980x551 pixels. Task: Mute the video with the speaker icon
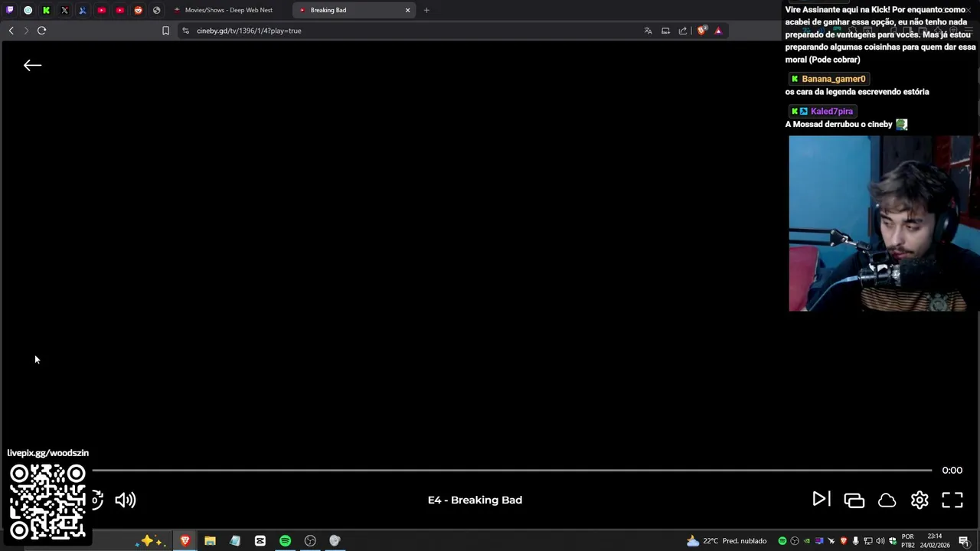[125, 500]
